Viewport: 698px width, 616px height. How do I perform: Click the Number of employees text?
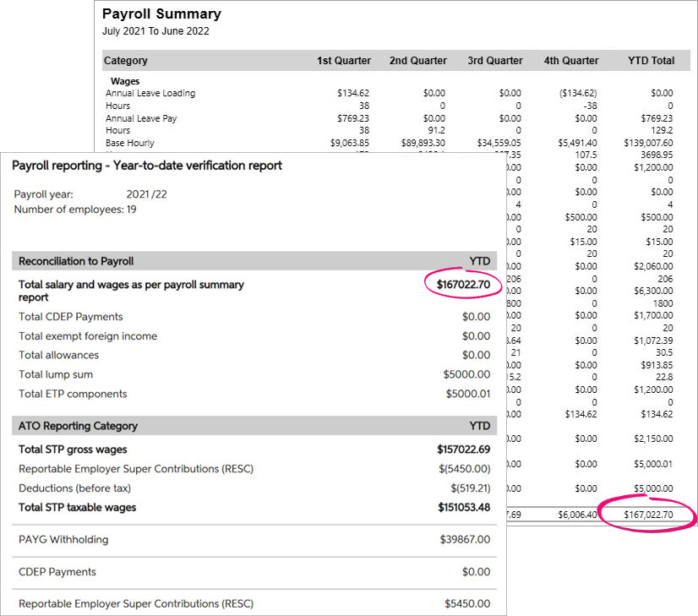75,210
